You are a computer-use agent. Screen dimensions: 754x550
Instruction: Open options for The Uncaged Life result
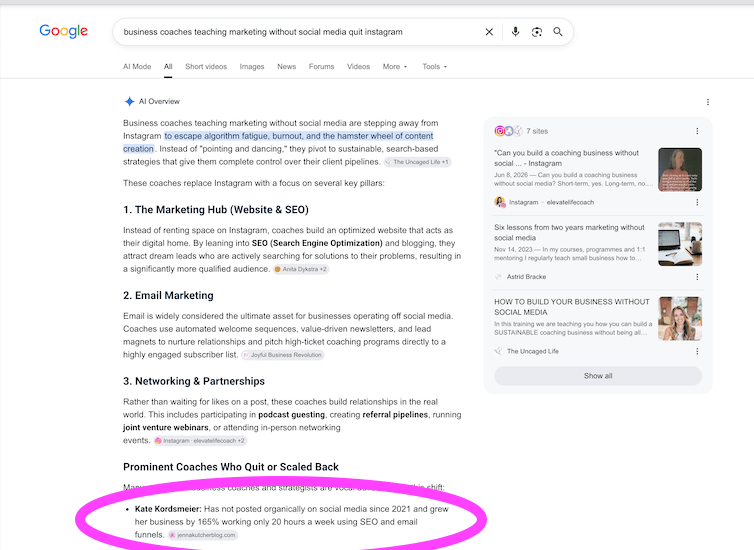point(697,351)
